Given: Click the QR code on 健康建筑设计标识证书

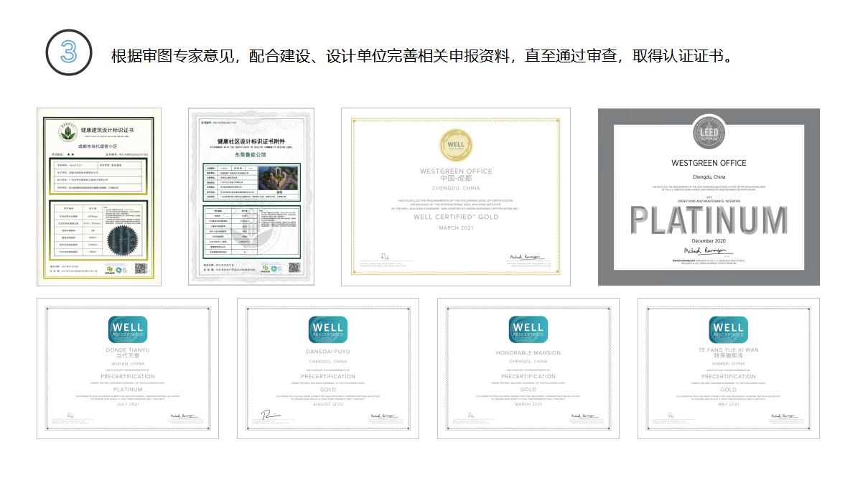Looking at the screenshot, I should [141, 268].
